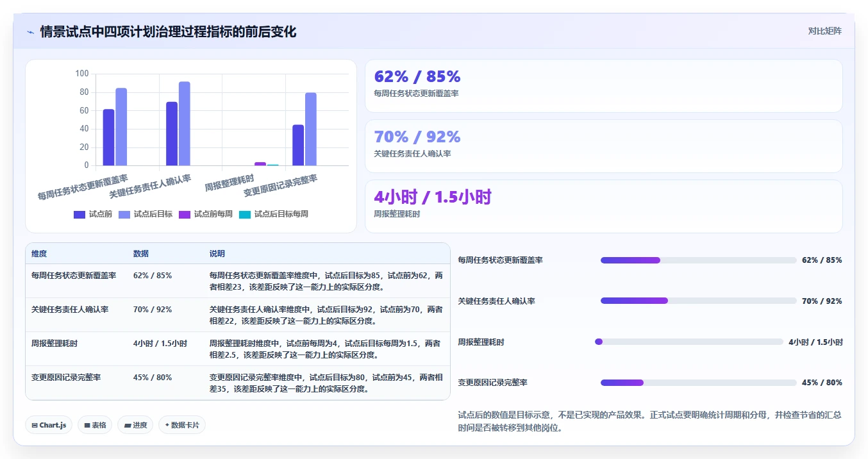Click the title 情景试点中四项计划治理过程指标的前后变化
Viewport: 868px width, 459px height.
pyautogui.click(x=169, y=32)
